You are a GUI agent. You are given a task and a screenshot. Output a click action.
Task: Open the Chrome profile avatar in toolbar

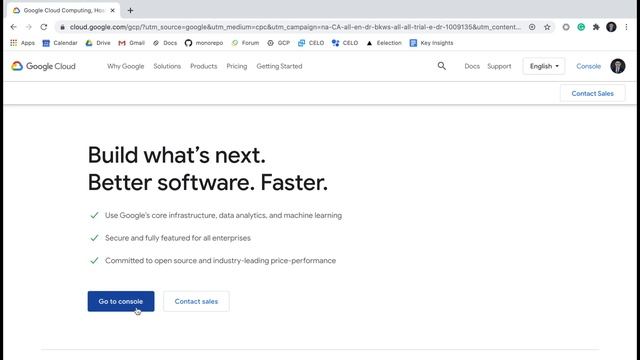pyautogui.click(x=611, y=27)
